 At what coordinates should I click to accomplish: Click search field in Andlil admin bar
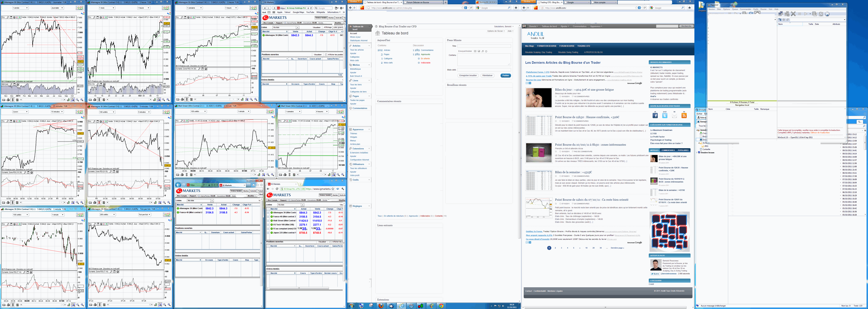(x=667, y=26)
